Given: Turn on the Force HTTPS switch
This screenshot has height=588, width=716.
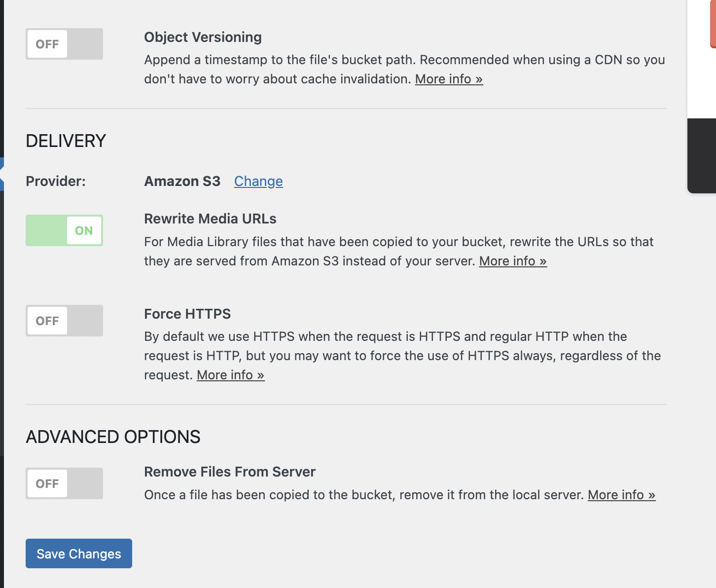Looking at the screenshot, I should [64, 321].
